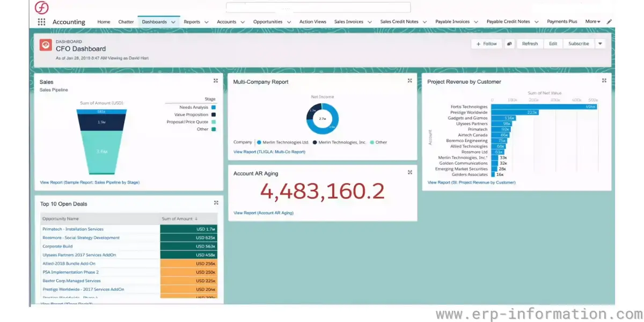
Task: Click the dashboard theme icon next to Follow
Action: (x=509, y=44)
